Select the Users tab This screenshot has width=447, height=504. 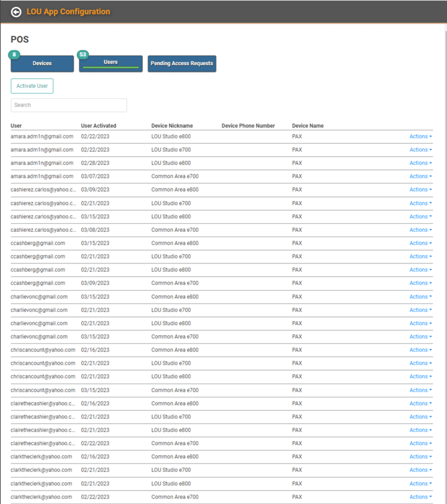click(111, 62)
